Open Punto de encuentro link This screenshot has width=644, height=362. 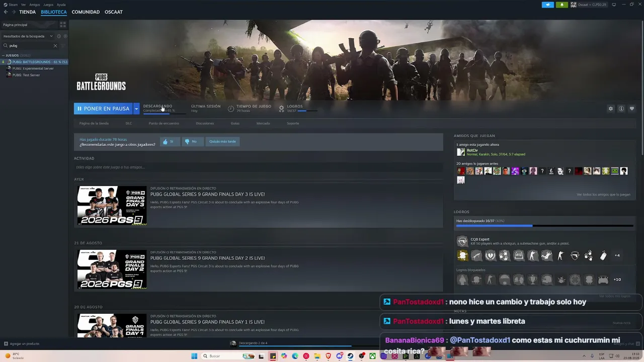(164, 123)
